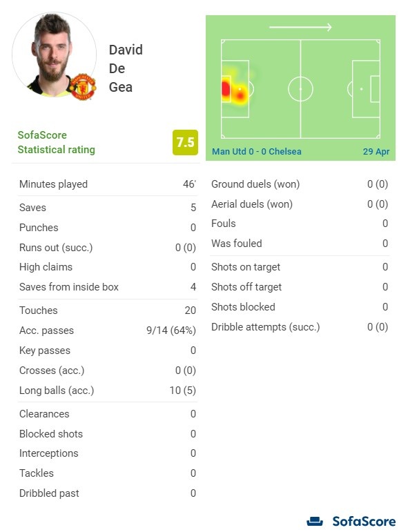The image size is (408, 532).
Task: Click the red heatmap spot near goal
Action: [226, 88]
